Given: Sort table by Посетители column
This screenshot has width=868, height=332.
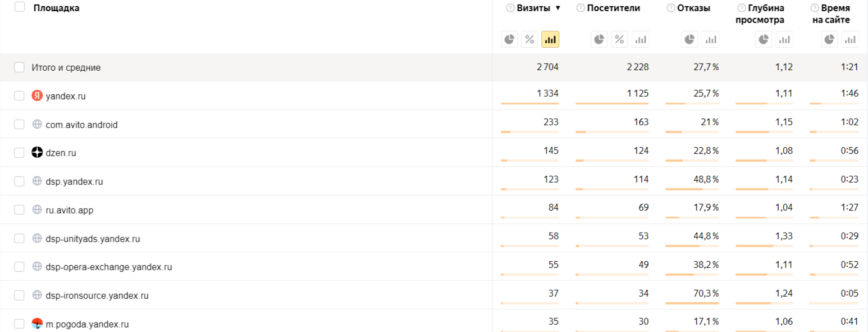Looking at the screenshot, I should 613,8.
